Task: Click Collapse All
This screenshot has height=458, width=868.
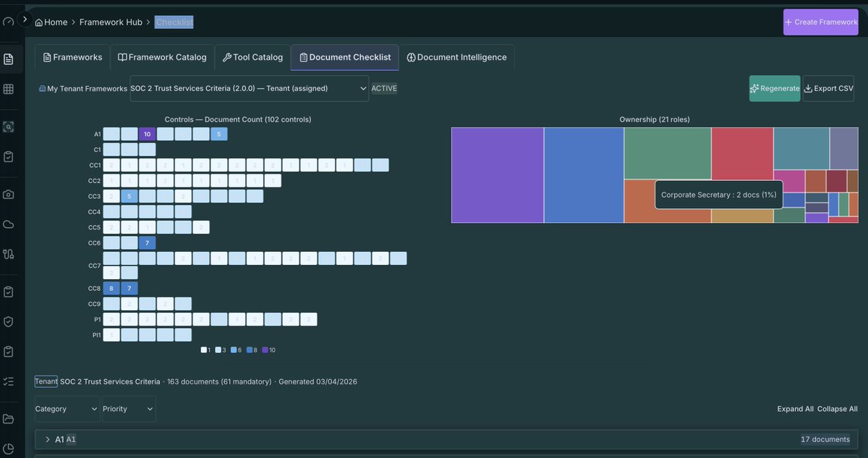Action: pos(838,409)
